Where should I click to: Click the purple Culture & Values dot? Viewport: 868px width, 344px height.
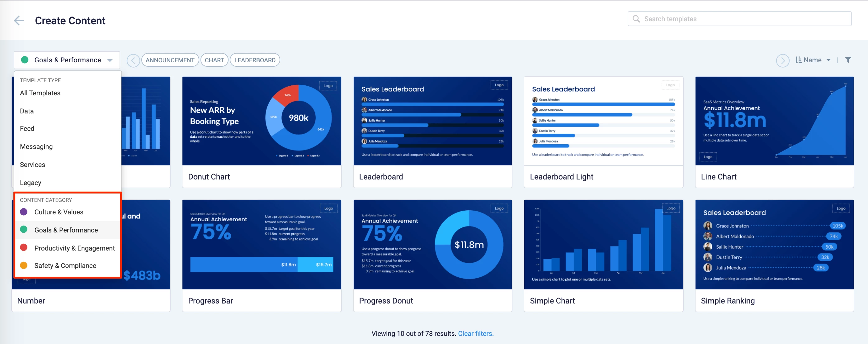point(24,212)
